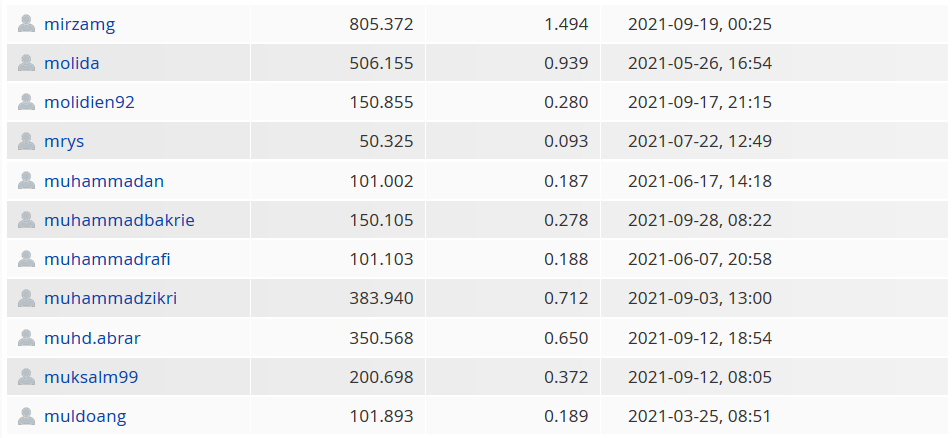The height and width of the screenshot is (438, 952).
Task: Click the profile icon beside muhammadzikri
Action: (x=26, y=298)
